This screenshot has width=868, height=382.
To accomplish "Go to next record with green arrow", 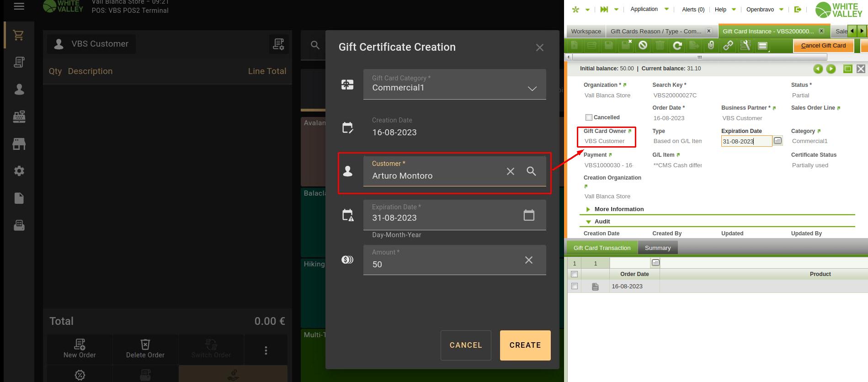I will pyautogui.click(x=831, y=69).
